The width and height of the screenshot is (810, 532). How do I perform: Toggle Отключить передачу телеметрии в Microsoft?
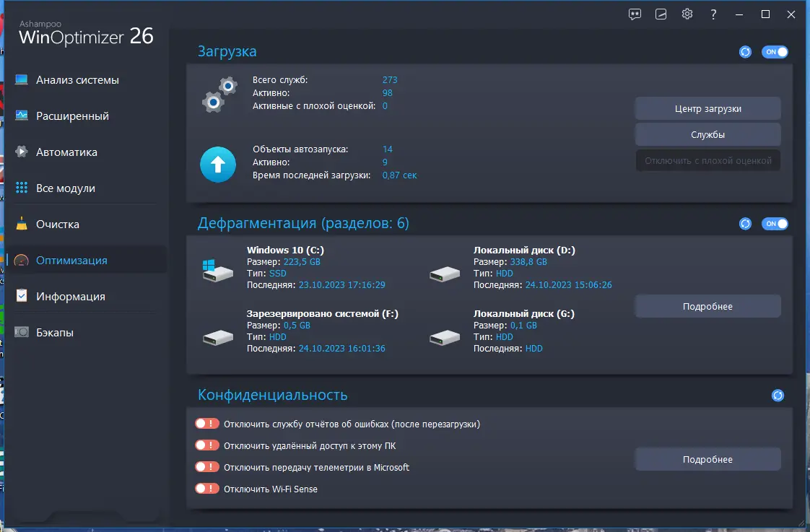[207, 467]
